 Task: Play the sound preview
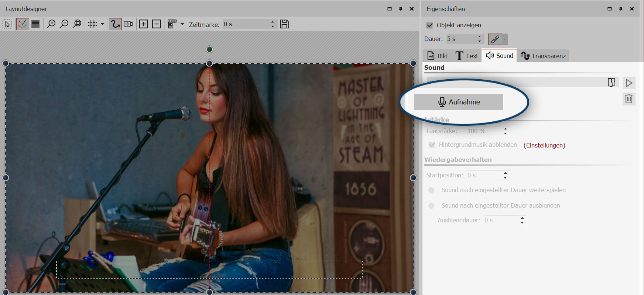point(629,83)
